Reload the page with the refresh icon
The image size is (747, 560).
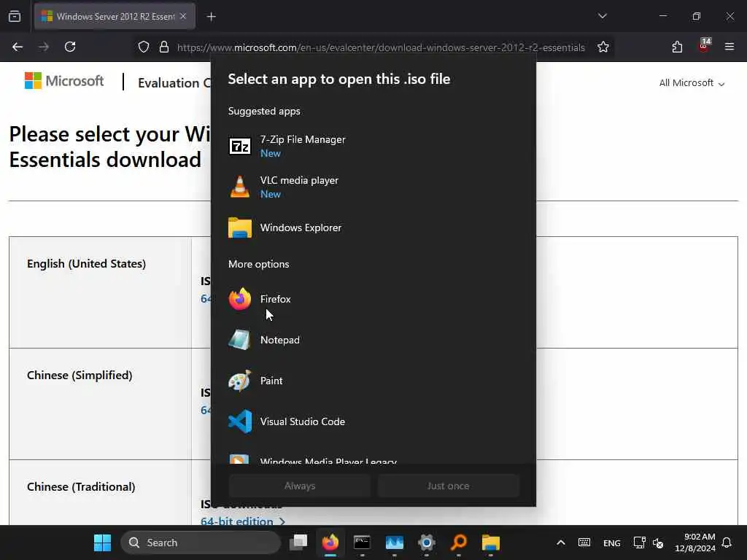pyautogui.click(x=70, y=47)
